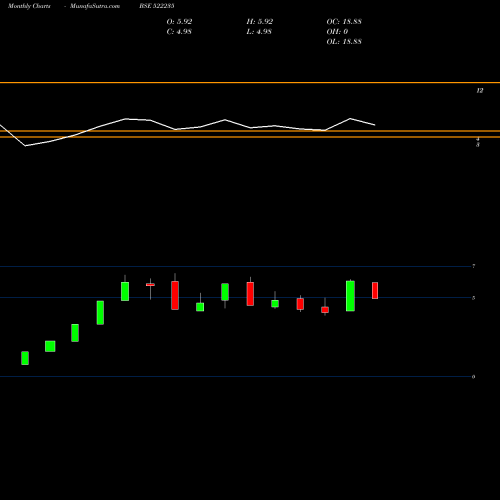The height and width of the screenshot is (500, 500).
Task: Click the MunafaSutra.com label
Action: coord(95,6)
